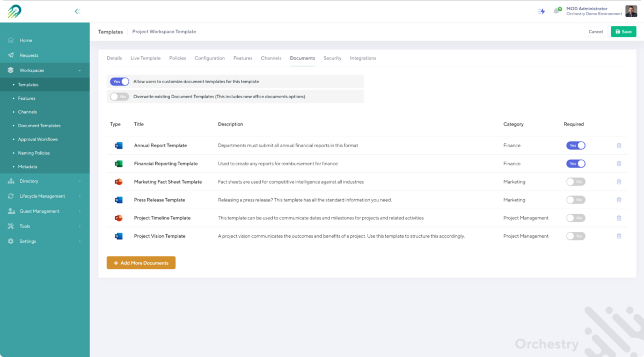Select the Documents tab
This screenshot has height=357, width=644.
[303, 58]
